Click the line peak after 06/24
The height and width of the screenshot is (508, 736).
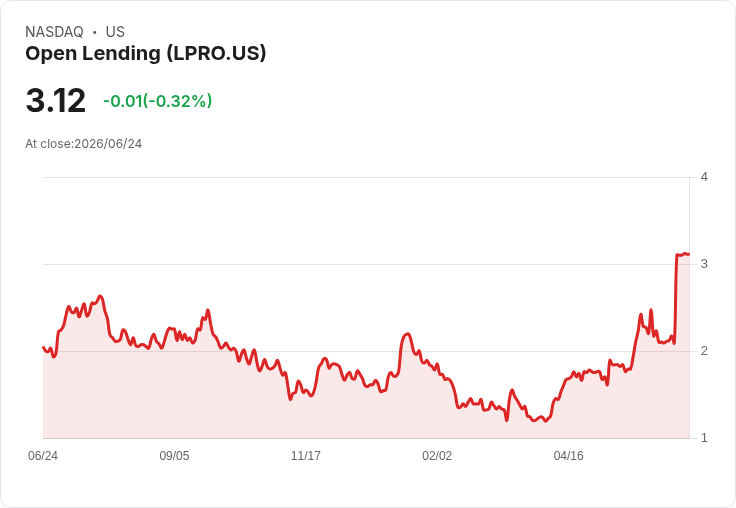[x=100, y=296]
